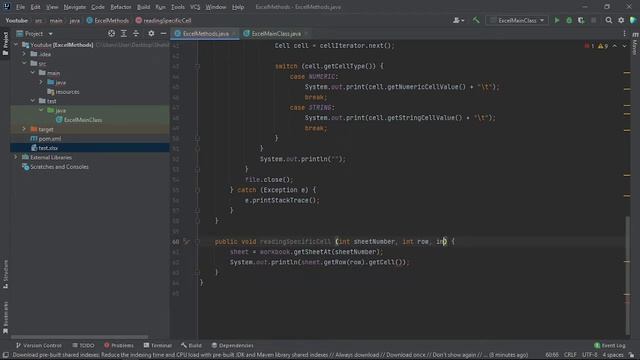Fold the catch block at line 55
Viewport: 640px width, 360px height.
coord(197,190)
